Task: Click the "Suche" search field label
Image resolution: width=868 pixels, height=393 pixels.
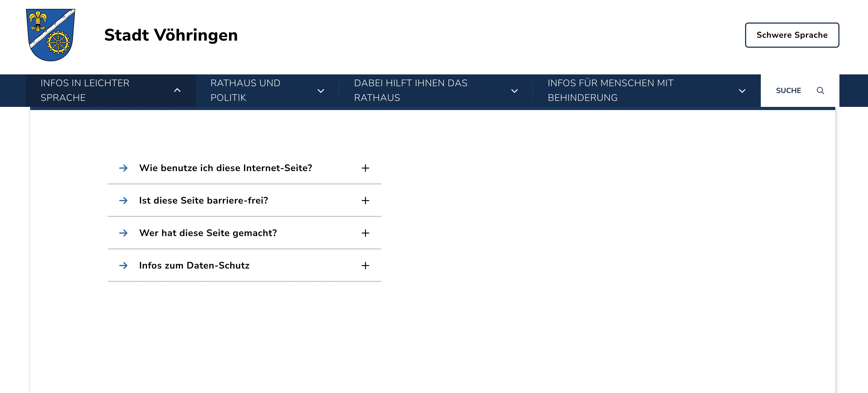Action: click(788, 91)
